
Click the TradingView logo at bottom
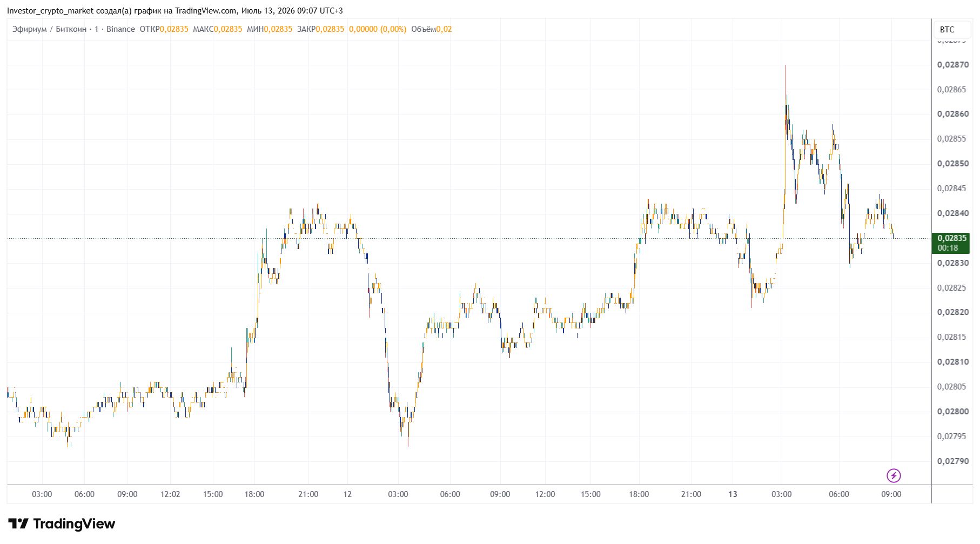(x=62, y=523)
